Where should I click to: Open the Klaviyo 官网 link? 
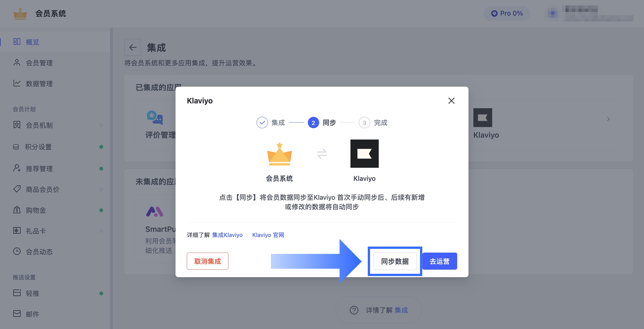(268, 235)
